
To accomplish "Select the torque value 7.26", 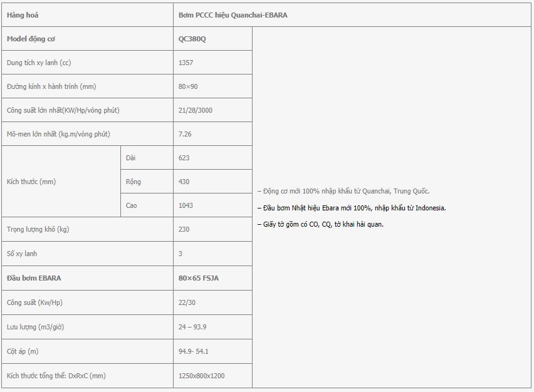I will click(185, 134).
